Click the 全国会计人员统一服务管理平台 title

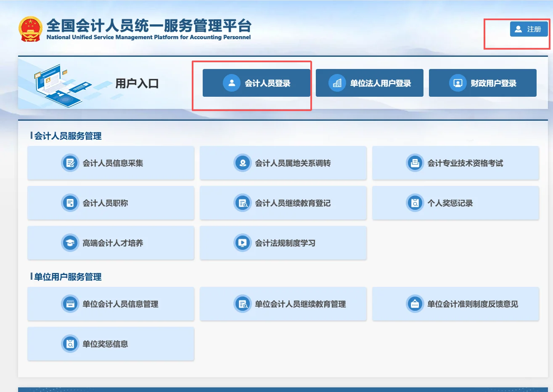(149, 26)
